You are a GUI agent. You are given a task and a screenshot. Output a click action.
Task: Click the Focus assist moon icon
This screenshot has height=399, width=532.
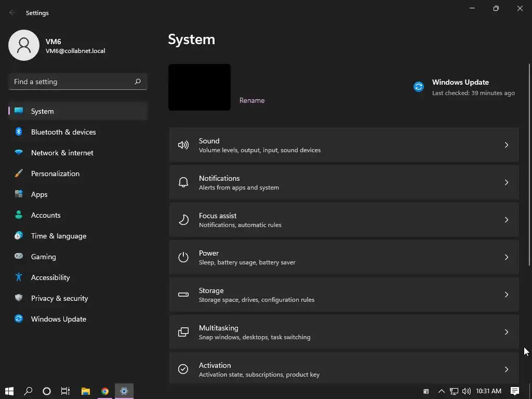click(183, 220)
